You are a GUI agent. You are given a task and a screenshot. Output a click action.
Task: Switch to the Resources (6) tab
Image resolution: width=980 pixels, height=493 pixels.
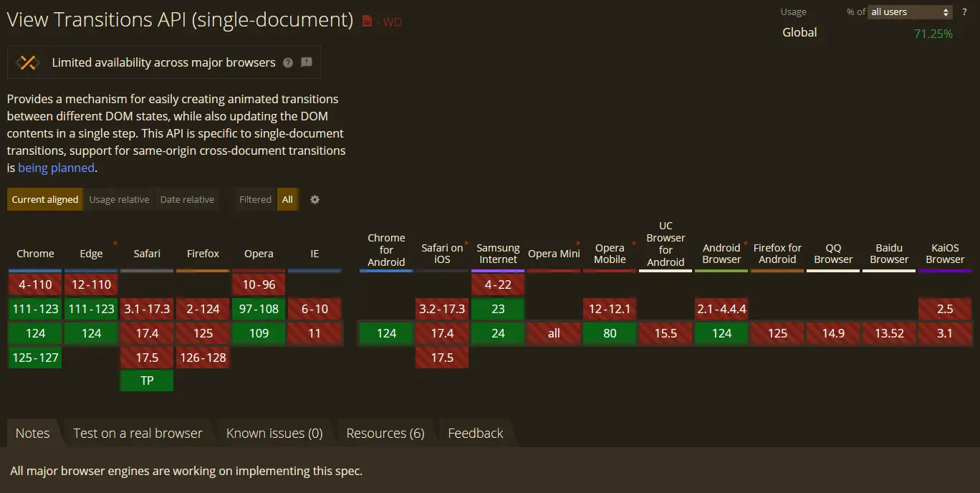pyautogui.click(x=385, y=434)
